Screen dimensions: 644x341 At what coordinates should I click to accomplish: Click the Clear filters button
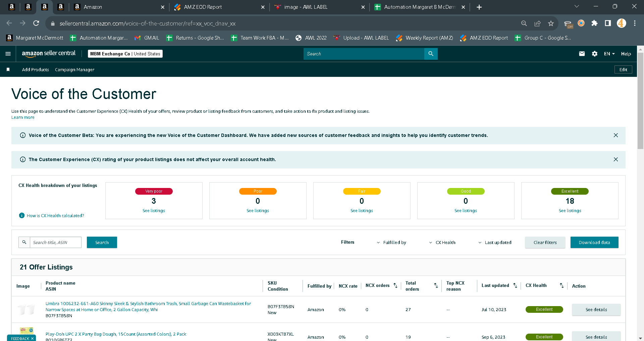[x=545, y=242]
